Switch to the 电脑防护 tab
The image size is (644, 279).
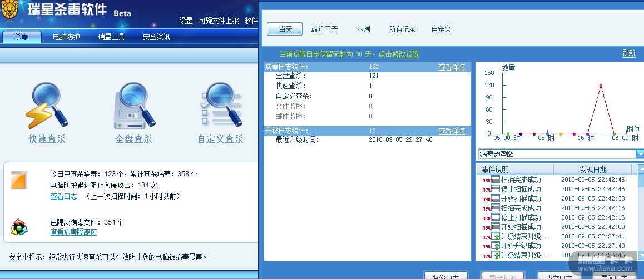pyautogui.click(x=67, y=37)
